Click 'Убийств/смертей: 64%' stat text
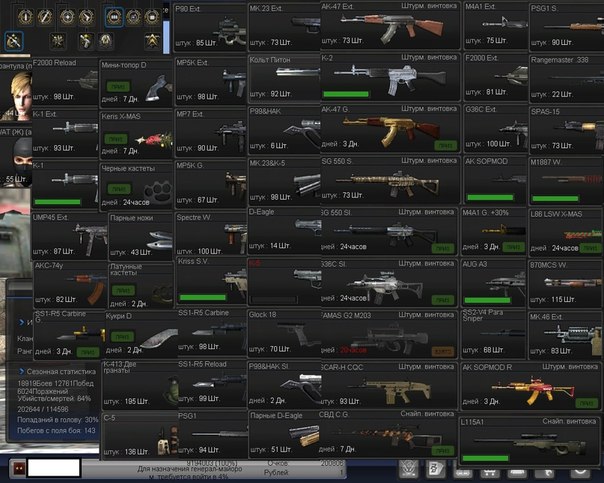Image resolution: width=604 pixels, height=483 pixels. 54,399
